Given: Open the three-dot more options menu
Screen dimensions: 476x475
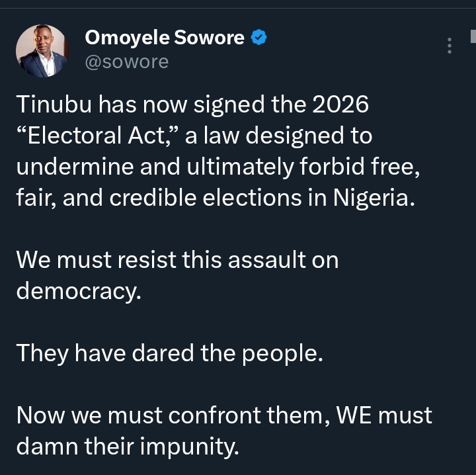Looking at the screenshot, I should pos(450,46).
